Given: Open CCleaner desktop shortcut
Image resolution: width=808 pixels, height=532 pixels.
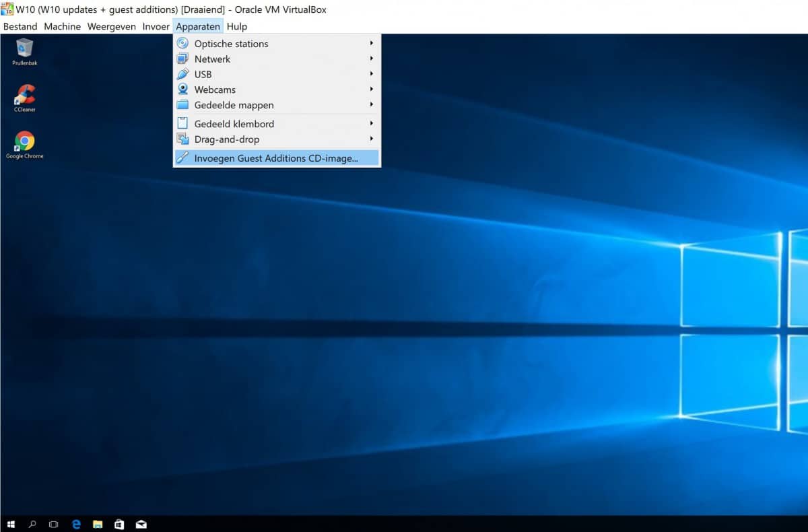Looking at the screenshot, I should 25,95.
